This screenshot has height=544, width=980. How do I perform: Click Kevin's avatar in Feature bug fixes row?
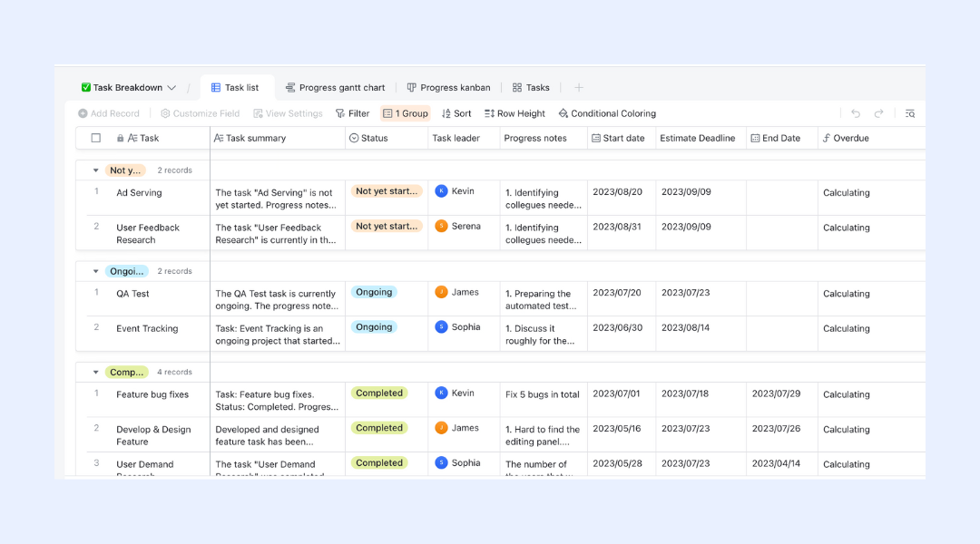[x=441, y=393]
